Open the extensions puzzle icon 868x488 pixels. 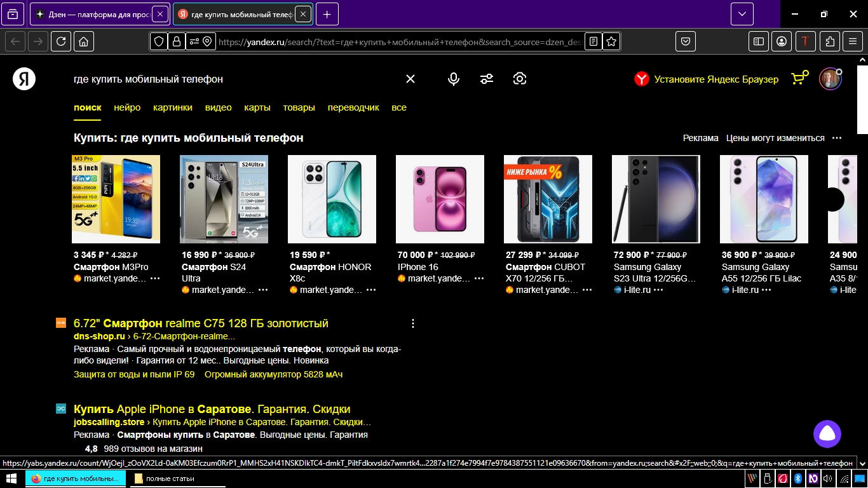point(829,41)
